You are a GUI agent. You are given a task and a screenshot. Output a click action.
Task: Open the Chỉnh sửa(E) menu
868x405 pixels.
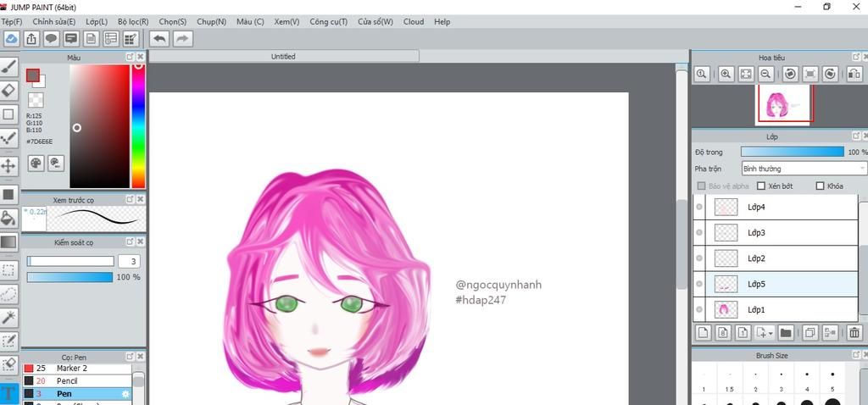coord(54,21)
